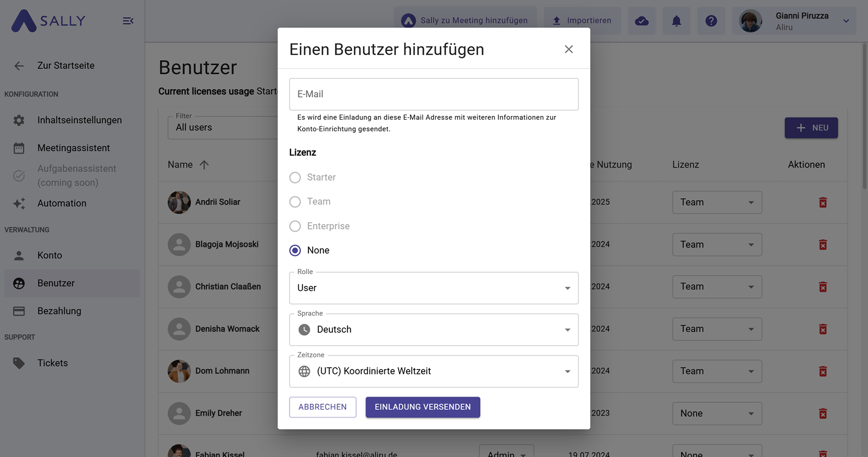Expand the Gianni Piruzza account menu
This screenshot has width=868, height=457.
pyautogui.click(x=846, y=21)
